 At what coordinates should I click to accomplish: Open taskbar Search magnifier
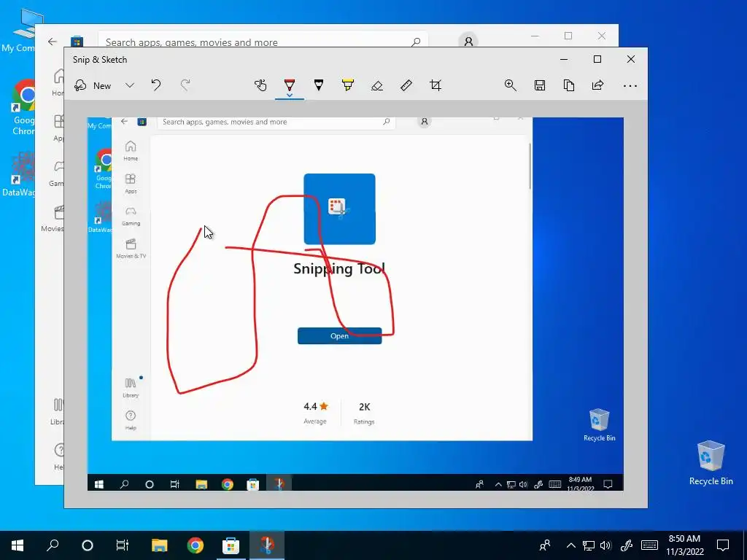(x=53, y=545)
